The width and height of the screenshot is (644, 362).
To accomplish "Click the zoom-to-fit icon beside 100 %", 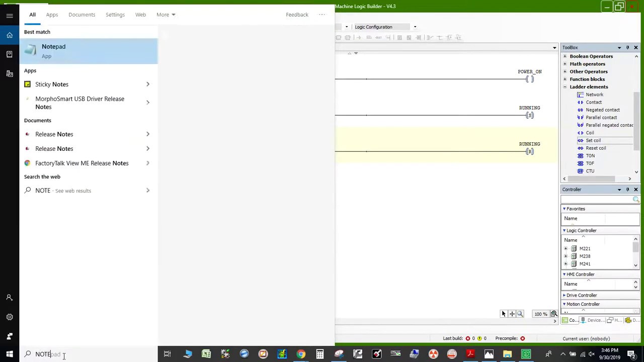I will click(553, 314).
